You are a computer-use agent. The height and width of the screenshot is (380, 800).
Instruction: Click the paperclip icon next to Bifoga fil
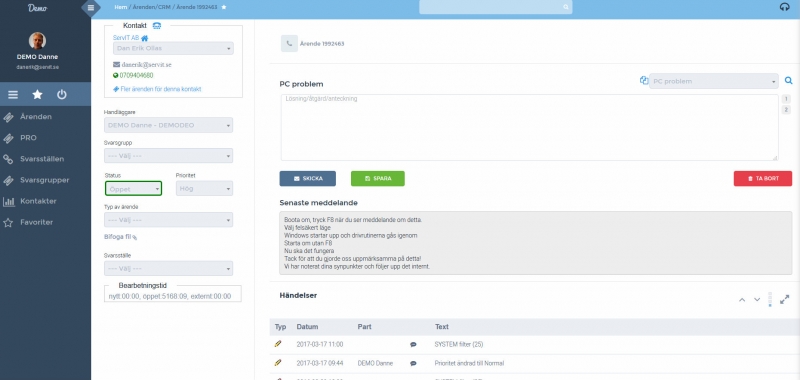pos(135,237)
